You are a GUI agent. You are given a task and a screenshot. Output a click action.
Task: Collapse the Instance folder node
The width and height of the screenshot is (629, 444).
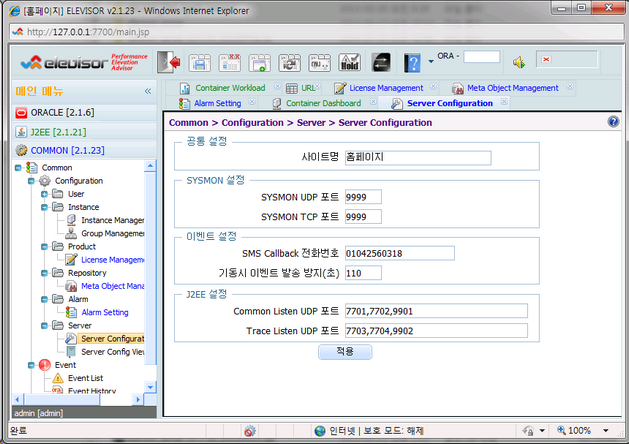pyautogui.click(x=44, y=207)
